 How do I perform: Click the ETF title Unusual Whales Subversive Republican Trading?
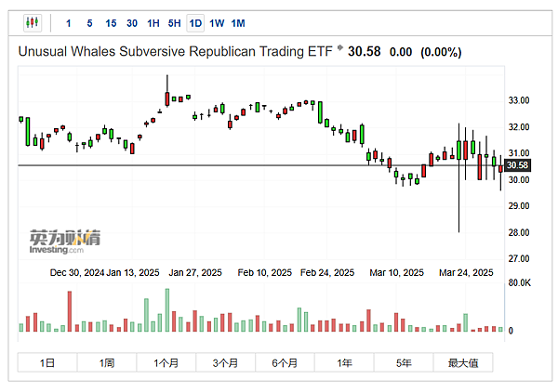[175, 51]
